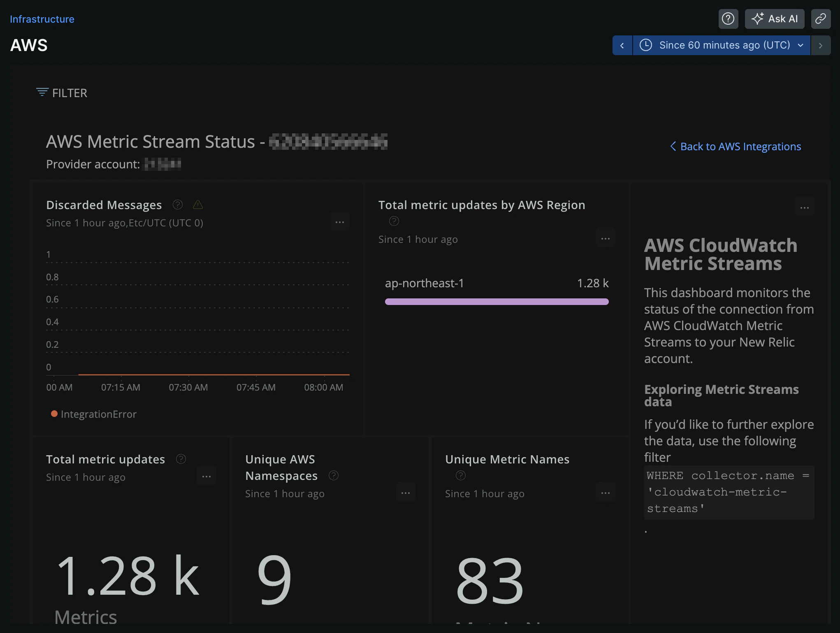Screen dimensions: 840x633
Task: Click the 1.28 k region count value
Action: click(x=593, y=283)
